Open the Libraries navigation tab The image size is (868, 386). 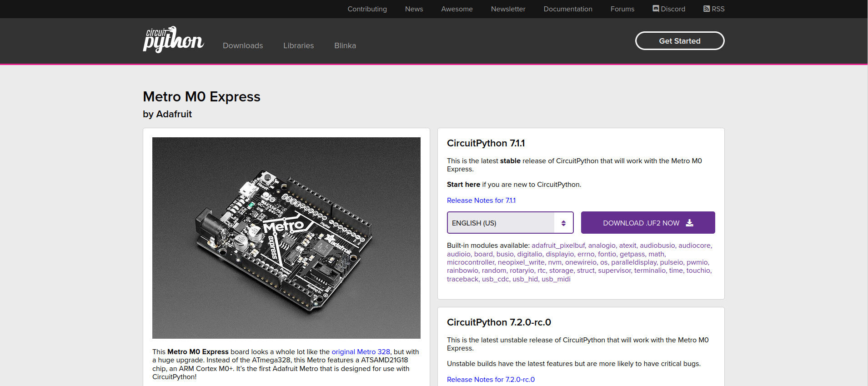pos(298,45)
